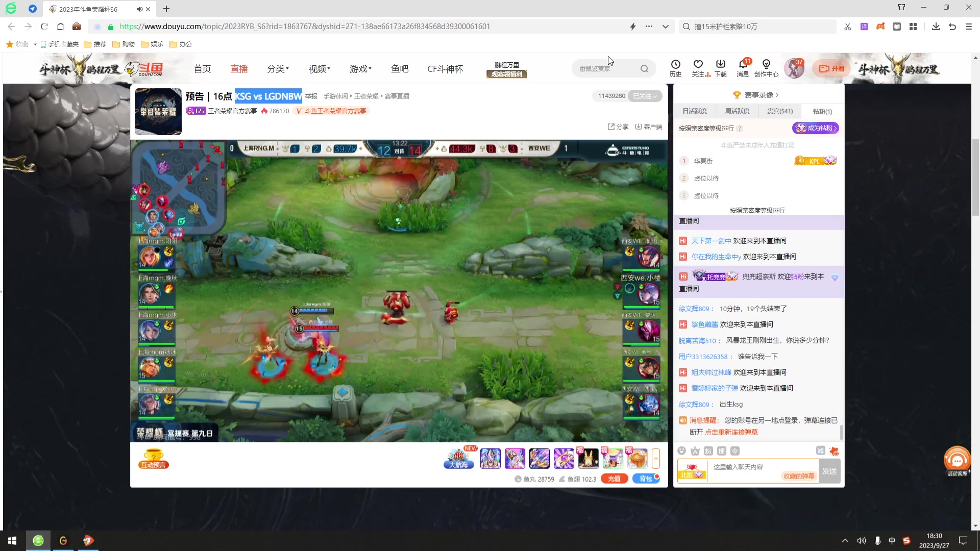This screenshot has width=980, height=551.
Task: Expand the gift bar up arrow
Action: (656, 458)
